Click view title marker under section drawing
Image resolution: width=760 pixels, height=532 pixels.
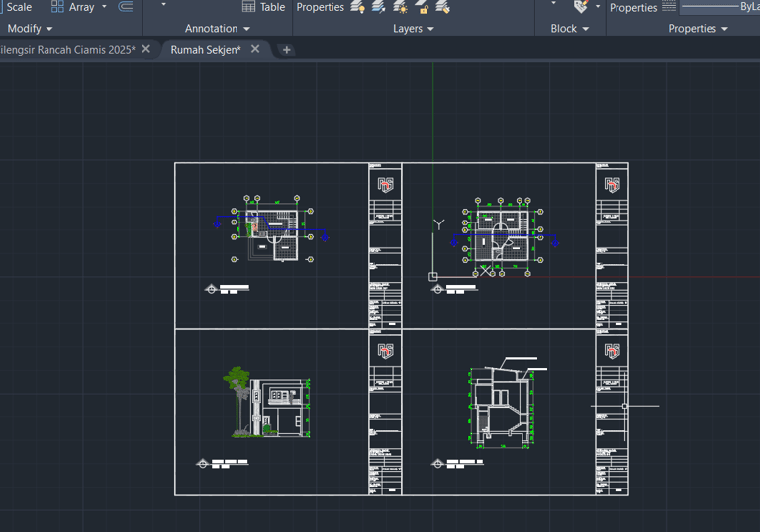(x=456, y=464)
